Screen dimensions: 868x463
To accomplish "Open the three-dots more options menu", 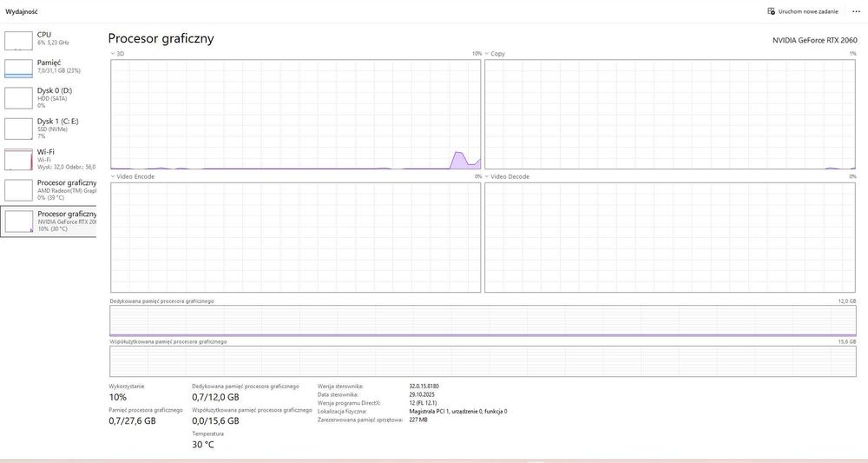I will tap(856, 11).
